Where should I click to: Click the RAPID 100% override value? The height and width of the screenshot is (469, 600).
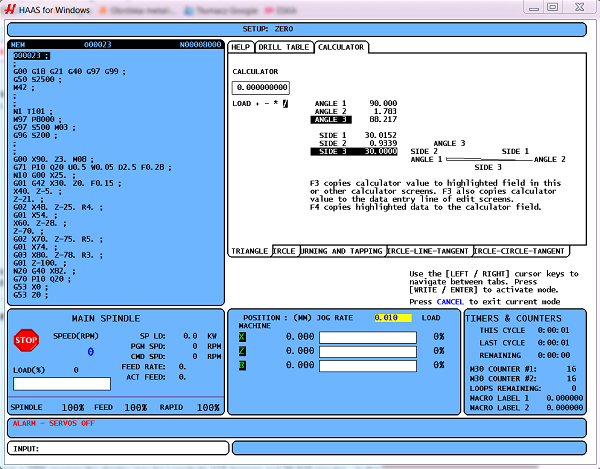208,407
